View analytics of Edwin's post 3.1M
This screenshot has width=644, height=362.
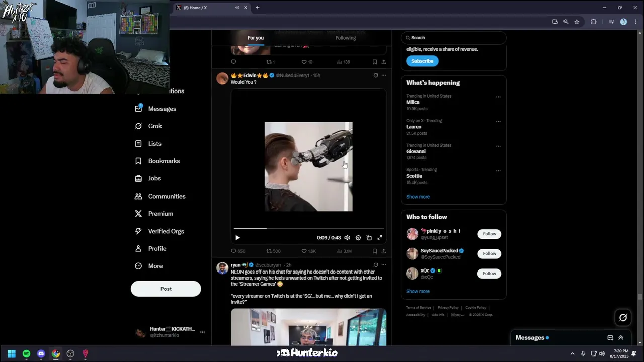tap(344, 251)
